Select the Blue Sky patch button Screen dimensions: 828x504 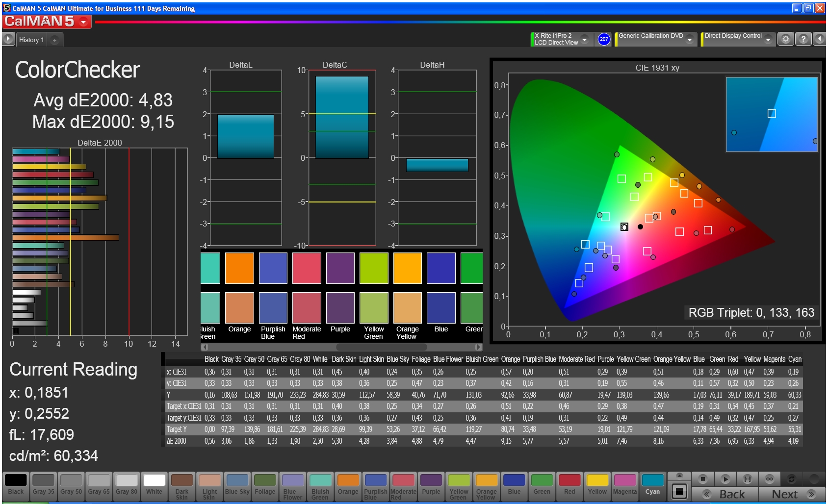pos(237,486)
